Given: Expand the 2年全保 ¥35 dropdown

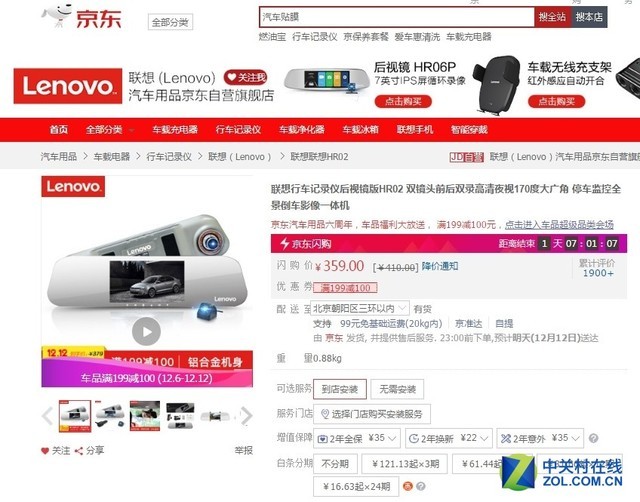Looking at the screenshot, I should tap(357, 438).
